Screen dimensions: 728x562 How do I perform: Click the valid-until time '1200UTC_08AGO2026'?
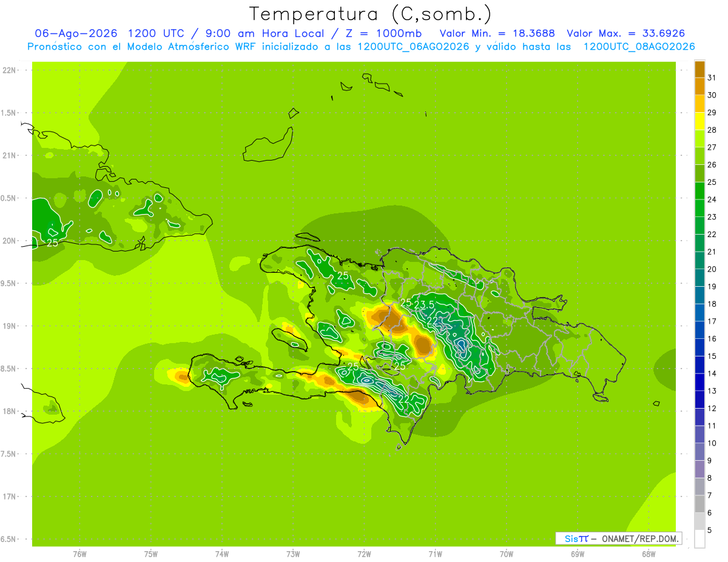(639, 47)
